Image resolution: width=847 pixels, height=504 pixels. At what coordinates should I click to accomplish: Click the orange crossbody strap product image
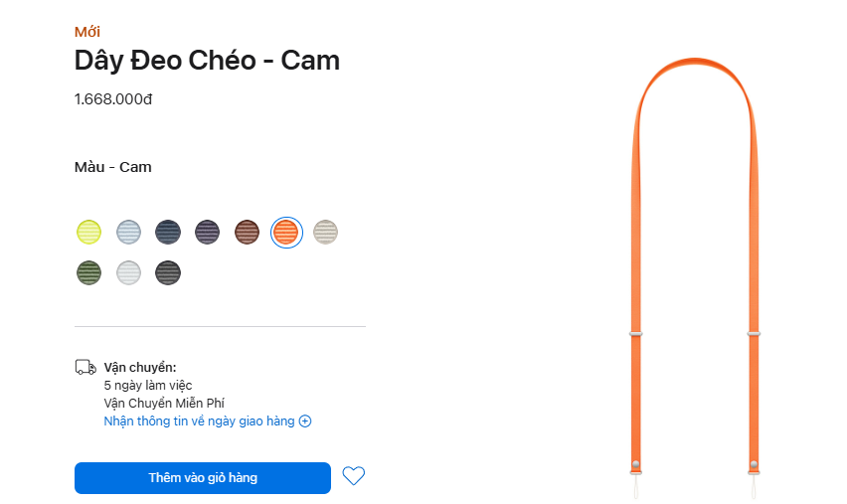tap(695, 278)
